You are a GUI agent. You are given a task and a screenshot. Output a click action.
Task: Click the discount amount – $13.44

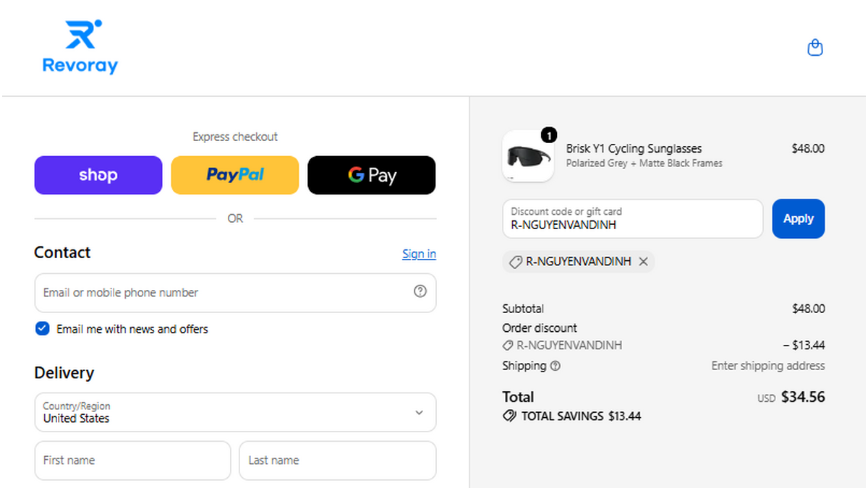(804, 346)
